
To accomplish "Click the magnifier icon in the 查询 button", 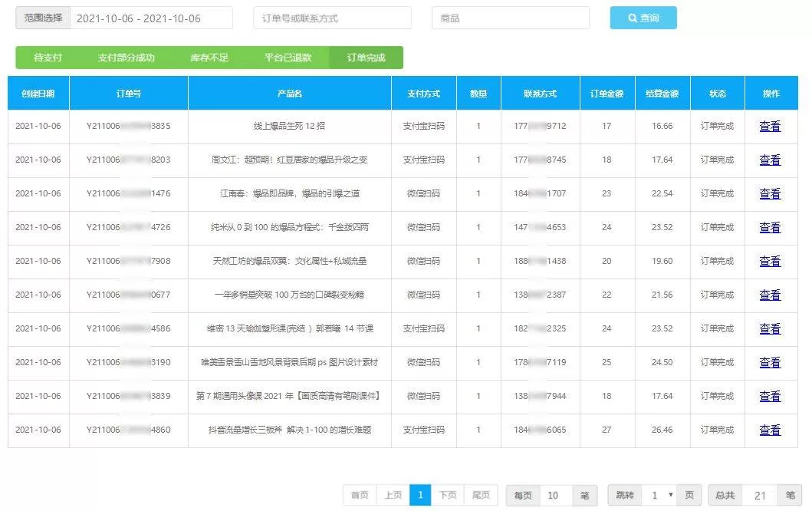I will 633,18.
